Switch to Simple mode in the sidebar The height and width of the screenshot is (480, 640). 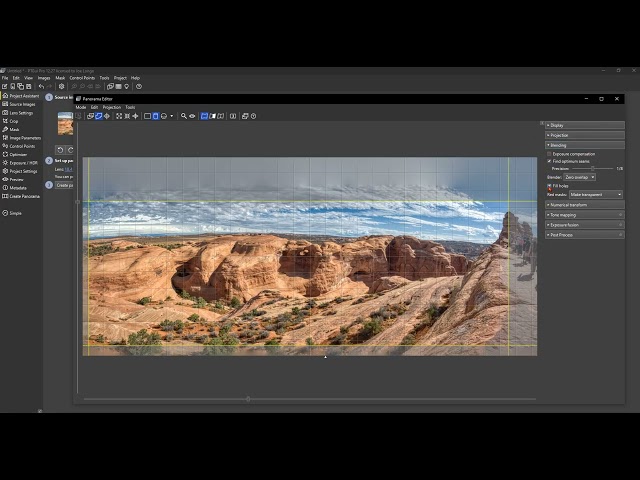[x=12, y=213]
